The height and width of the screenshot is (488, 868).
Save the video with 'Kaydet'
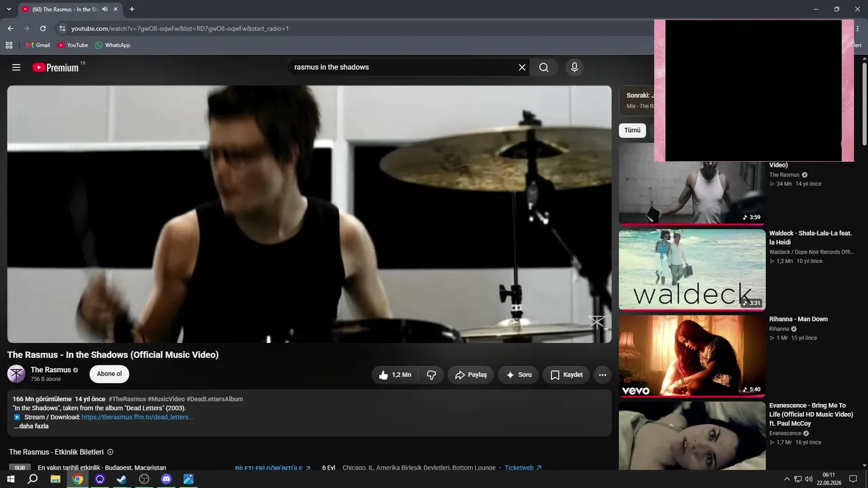[566, 375]
